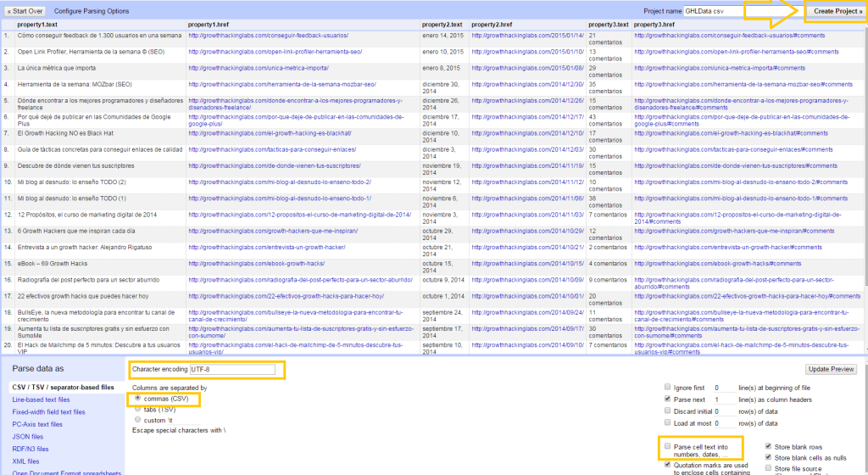Click the Configure Parsing Options heading
Screen dimensions: 868x475
92,11
